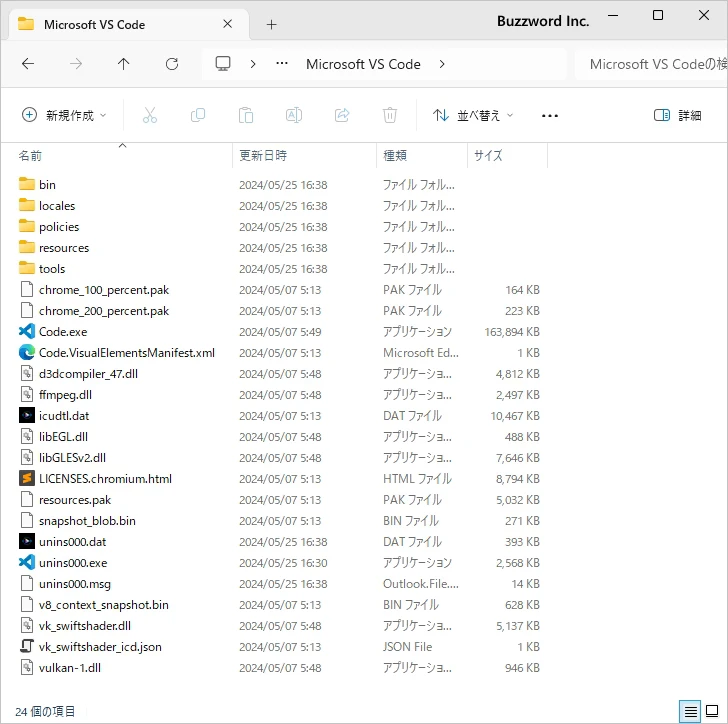Sort files by サイズ column header

coord(488,156)
